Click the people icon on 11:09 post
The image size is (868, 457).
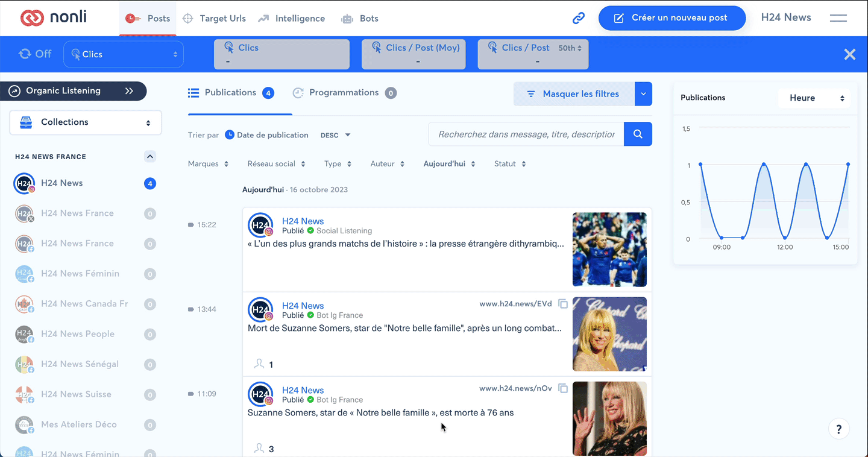[259, 449]
